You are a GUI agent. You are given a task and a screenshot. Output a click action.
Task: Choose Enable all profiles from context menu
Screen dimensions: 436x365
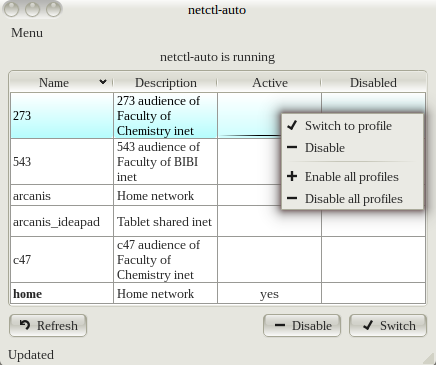tap(352, 176)
